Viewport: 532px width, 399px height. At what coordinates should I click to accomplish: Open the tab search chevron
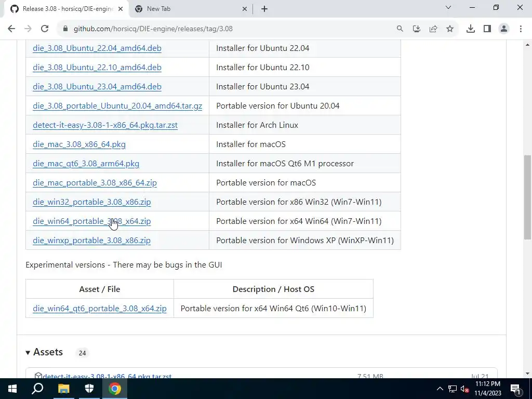click(448, 7)
